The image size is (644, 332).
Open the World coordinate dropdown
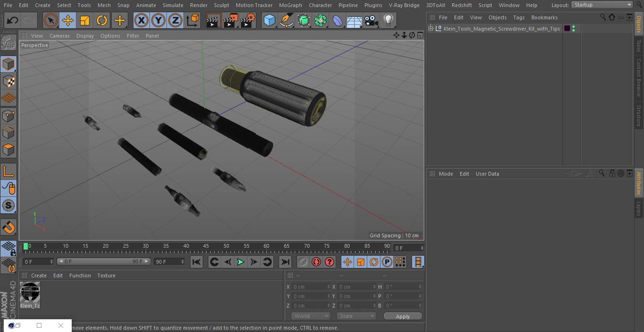(x=311, y=316)
